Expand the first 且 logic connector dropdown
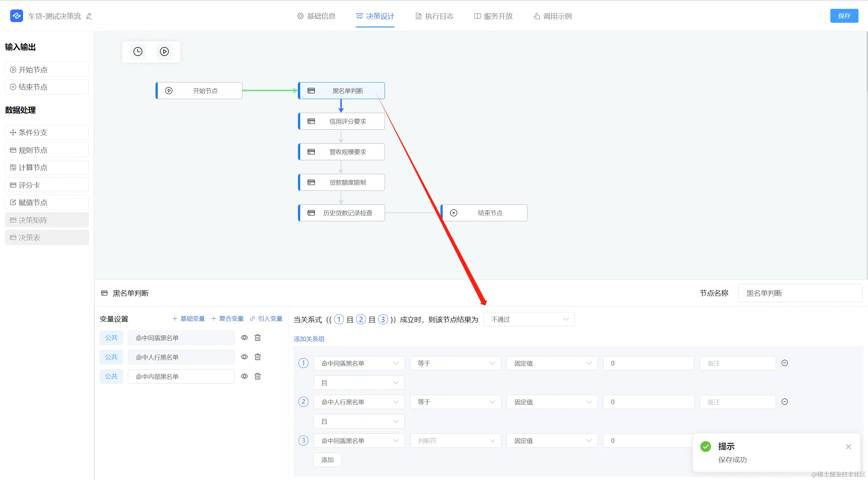Screen dimensions: 868x480 tap(359, 383)
